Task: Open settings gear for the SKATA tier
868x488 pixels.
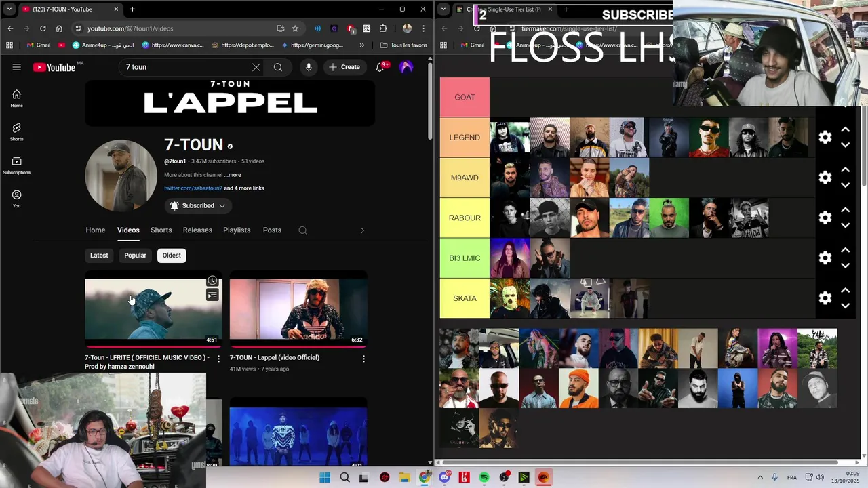Action: [x=825, y=298]
